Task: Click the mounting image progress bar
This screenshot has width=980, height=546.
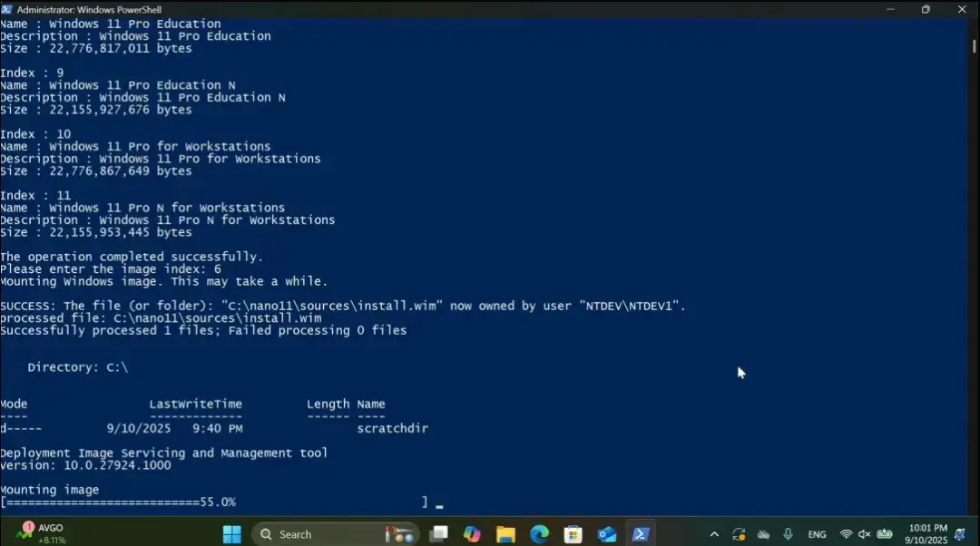Action: click(214, 502)
